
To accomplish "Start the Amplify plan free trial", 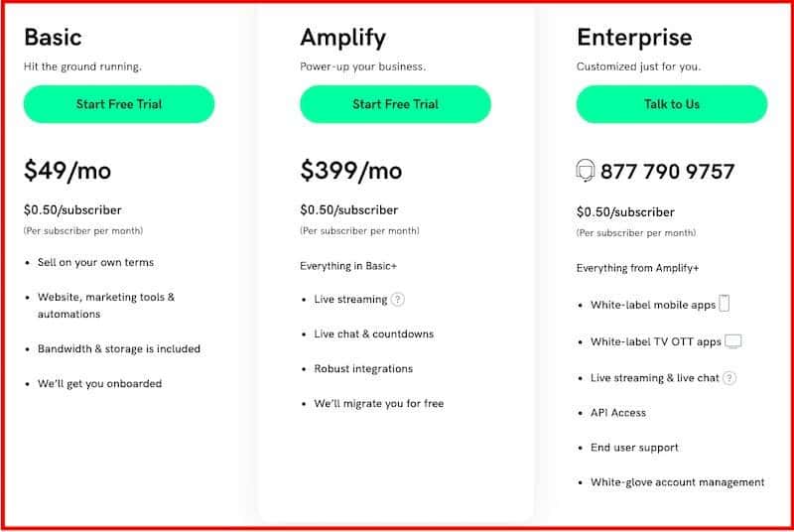I will pos(395,104).
